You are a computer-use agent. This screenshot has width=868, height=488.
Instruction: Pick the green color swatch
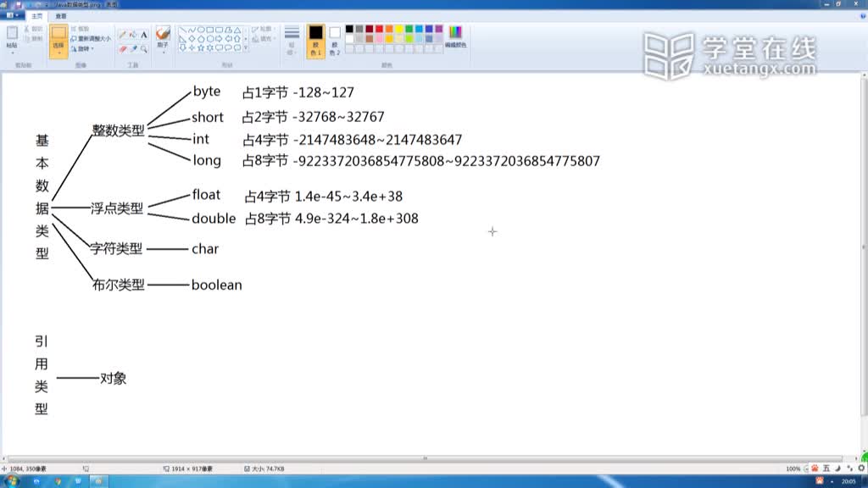(x=409, y=29)
